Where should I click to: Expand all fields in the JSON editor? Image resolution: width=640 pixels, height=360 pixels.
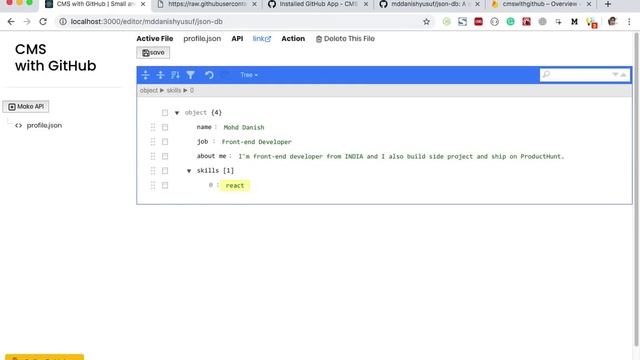(x=145, y=75)
